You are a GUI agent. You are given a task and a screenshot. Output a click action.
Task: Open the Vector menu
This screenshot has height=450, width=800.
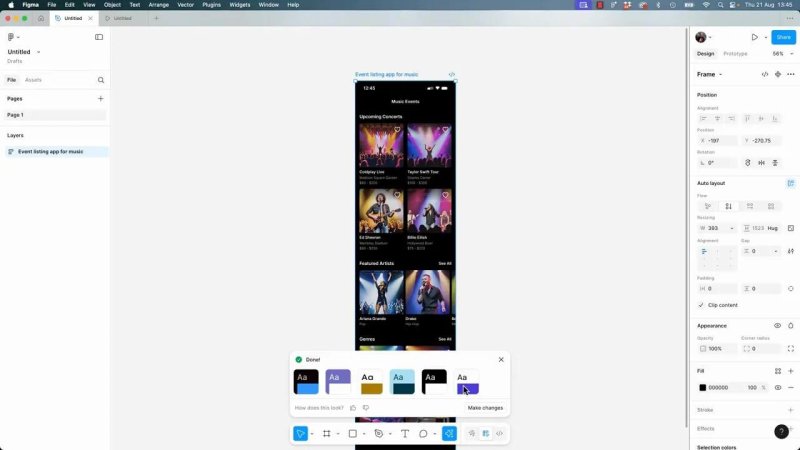click(186, 5)
